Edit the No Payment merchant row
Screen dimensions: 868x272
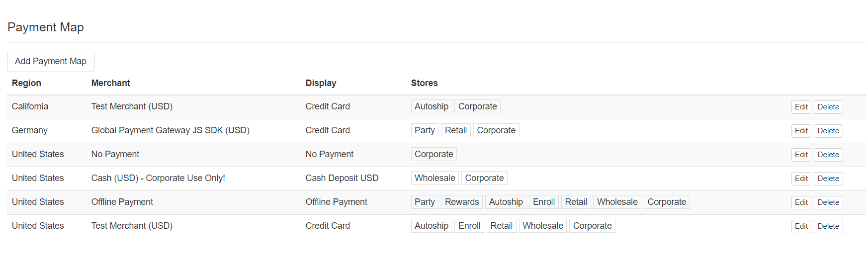coord(801,155)
